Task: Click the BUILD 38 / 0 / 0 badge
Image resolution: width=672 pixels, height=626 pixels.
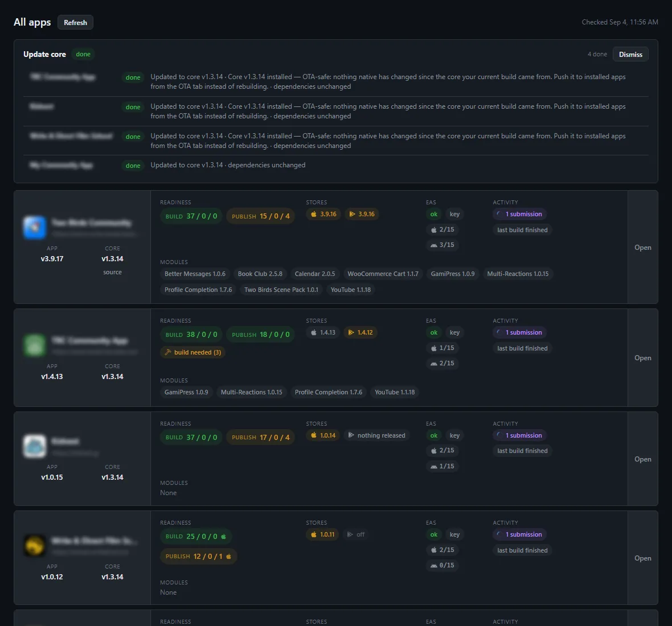Action: click(x=191, y=335)
